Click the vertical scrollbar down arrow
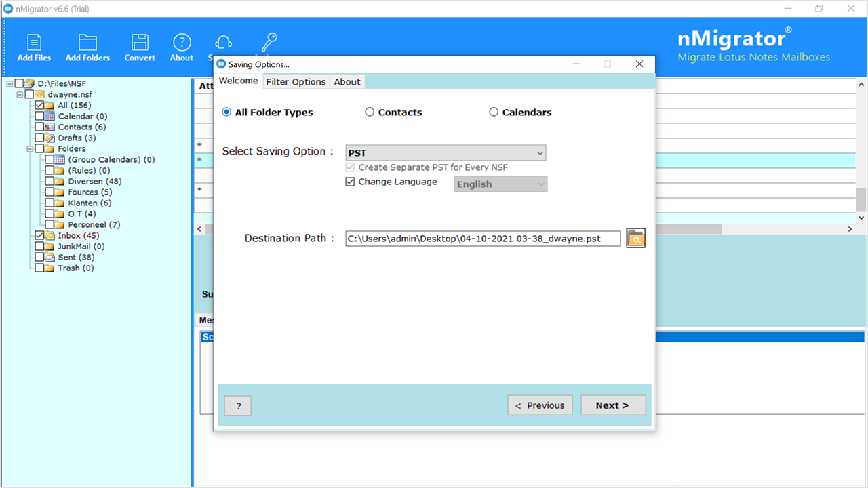Screen dimensions: 868x488 (861, 218)
